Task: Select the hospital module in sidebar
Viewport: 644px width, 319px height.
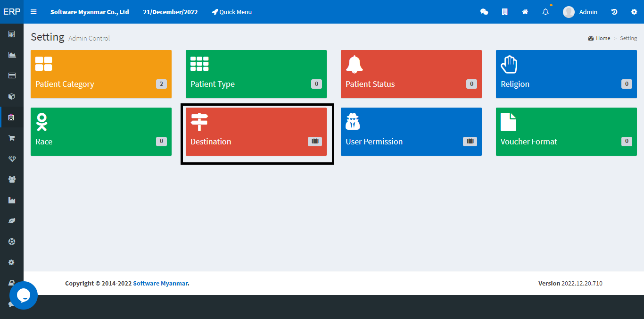Action: (12, 117)
